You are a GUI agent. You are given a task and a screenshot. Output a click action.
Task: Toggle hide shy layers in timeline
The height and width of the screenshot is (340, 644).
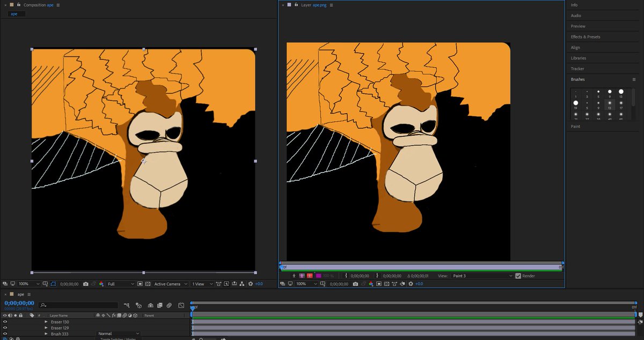[x=150, y=305]
